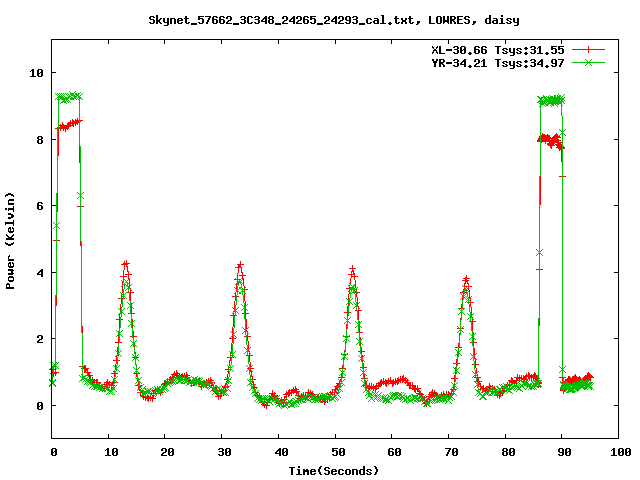Click the Power (Kelvin) y-axis label
Screen dimensions: 640x480
pos(10,241)
